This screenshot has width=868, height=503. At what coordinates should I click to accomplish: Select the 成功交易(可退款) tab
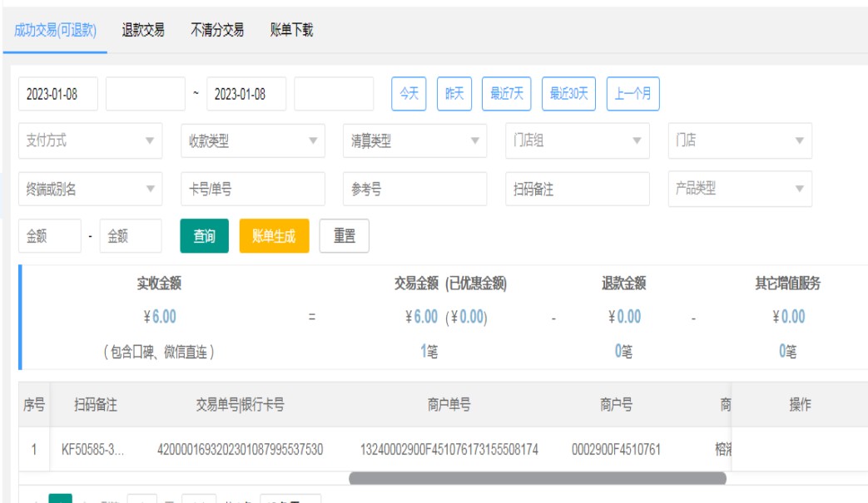pos(56,31)
